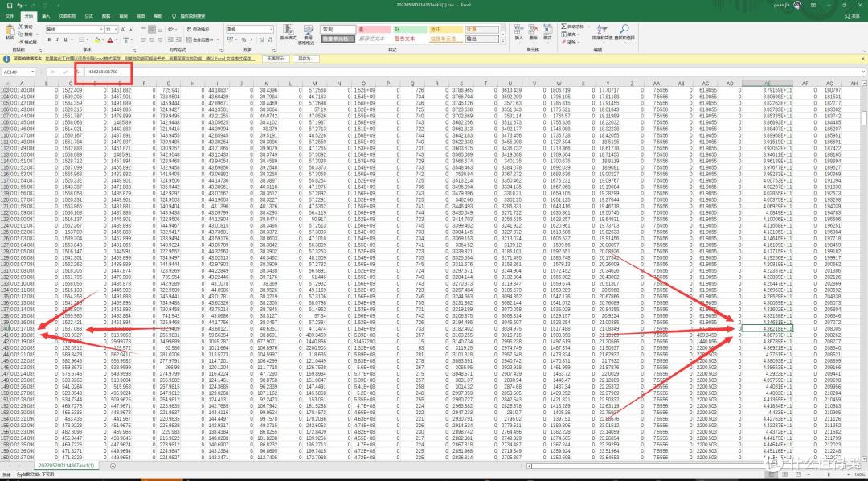Click the Conditional Formatting (条件格式) icon
Viewport: 868px width, 481px height.
click(x=287, y=31)
